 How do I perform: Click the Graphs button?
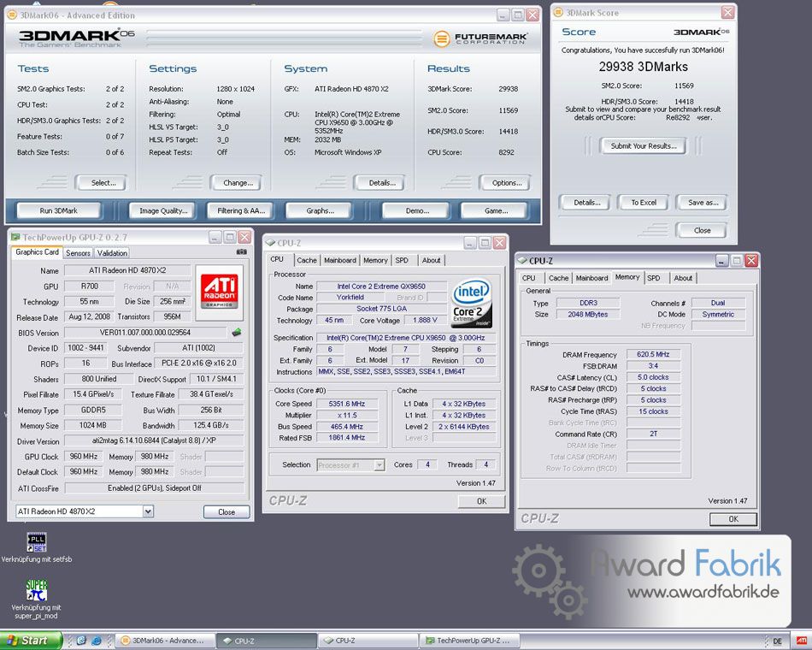[x=320, y=210]
